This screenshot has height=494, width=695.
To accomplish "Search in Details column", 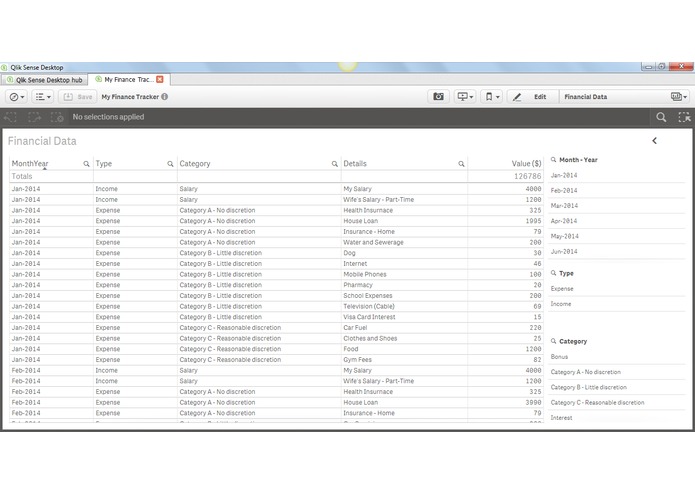I will pos(461,164).
